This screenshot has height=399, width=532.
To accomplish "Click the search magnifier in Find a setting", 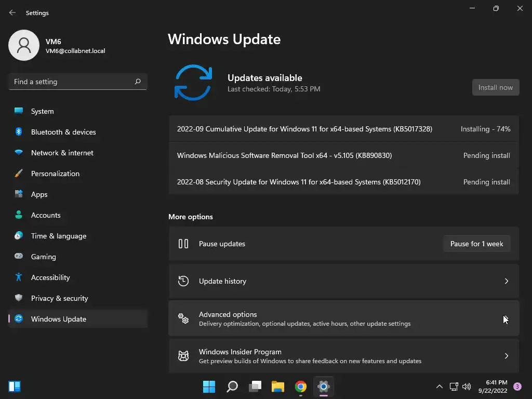I will 137,82.
